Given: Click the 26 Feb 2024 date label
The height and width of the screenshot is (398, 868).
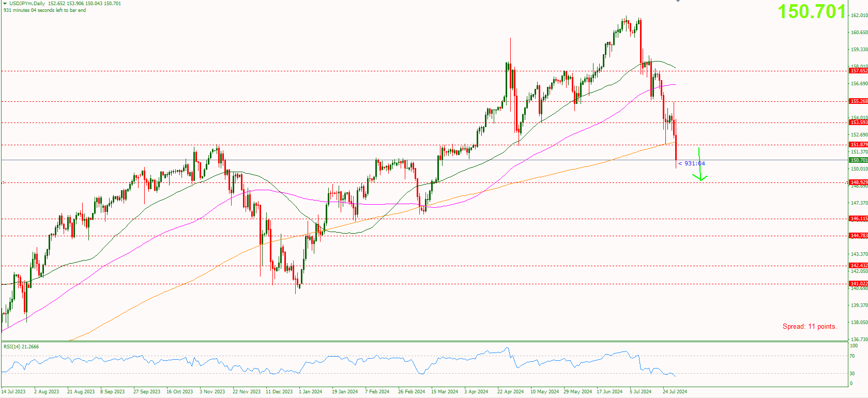Looking at the screenshot, I should point(412,392).
